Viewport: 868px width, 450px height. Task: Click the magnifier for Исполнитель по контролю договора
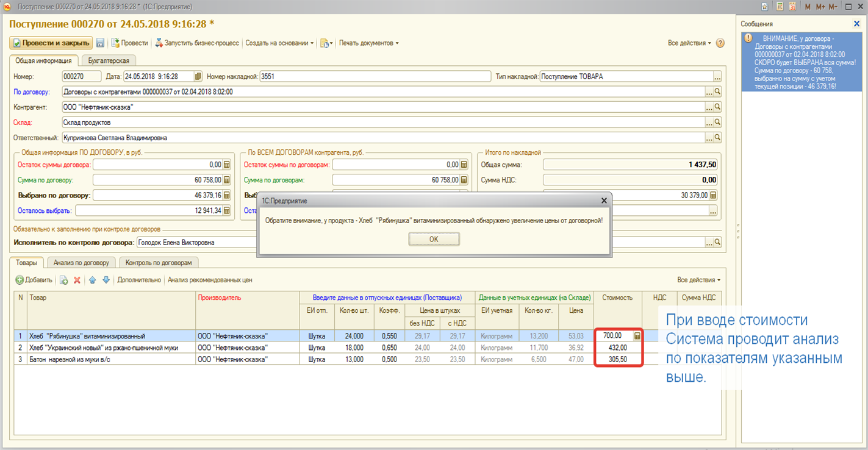click(x=718, y=243)
